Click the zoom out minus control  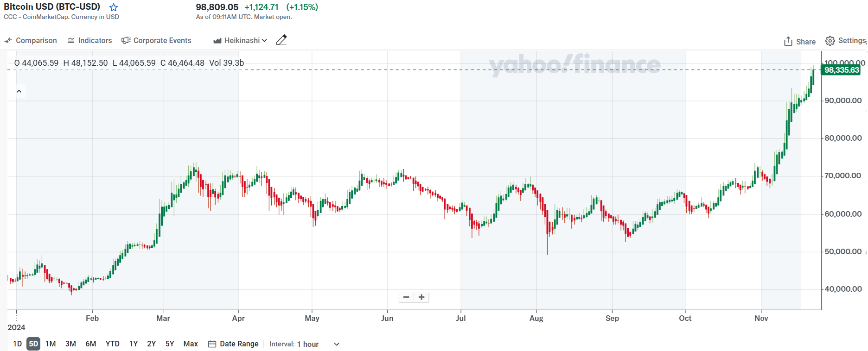406,297
